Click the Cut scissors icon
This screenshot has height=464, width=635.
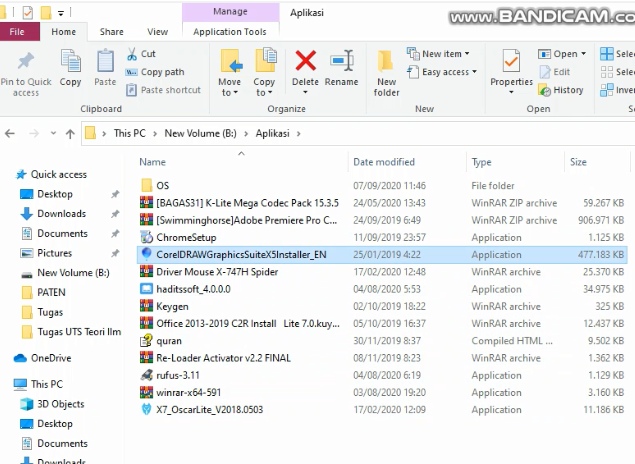(x=132, y=54)
